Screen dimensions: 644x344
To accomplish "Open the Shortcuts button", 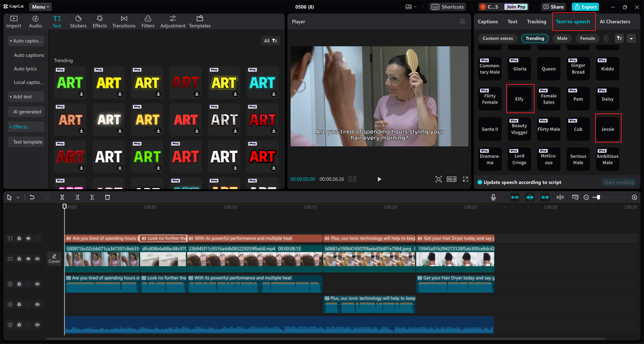I will 448,7.
